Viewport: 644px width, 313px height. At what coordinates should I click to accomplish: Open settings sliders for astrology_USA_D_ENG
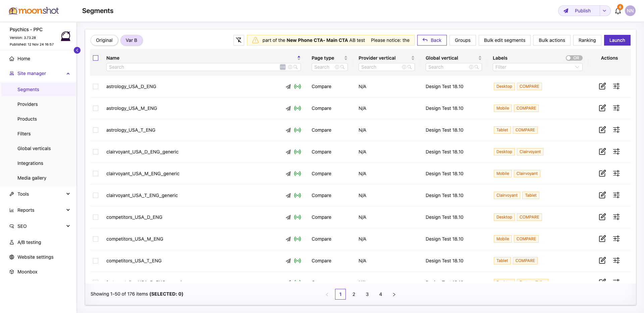click(x=616, y=86)
